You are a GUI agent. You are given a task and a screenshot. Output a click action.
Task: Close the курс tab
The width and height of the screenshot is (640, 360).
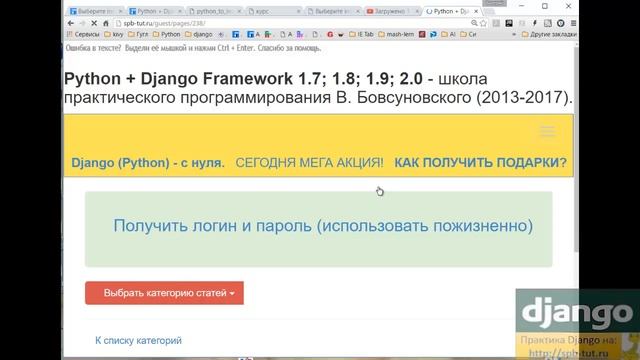[x=298, y=11]
